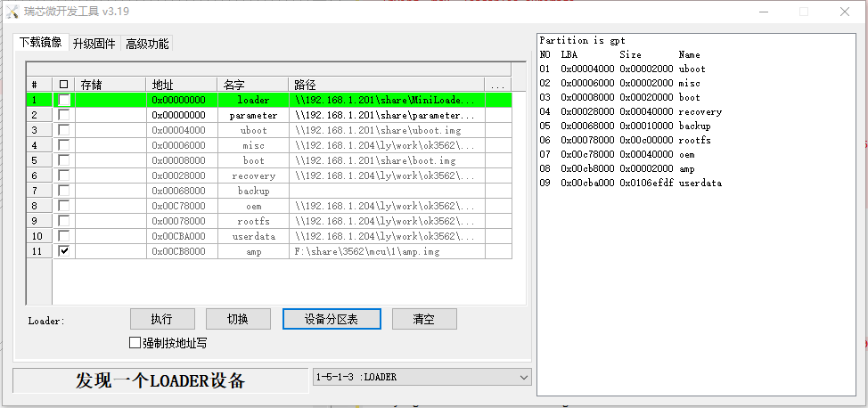Click row number 11 cell
Viewport: 868px width, 408px height.
pyautogui.click(x=39, y=251)
